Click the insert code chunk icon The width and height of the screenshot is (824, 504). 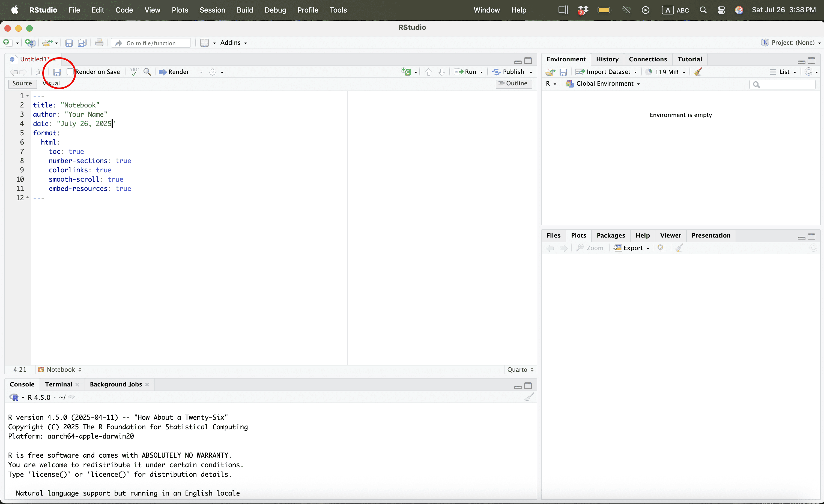pos(406,72)
